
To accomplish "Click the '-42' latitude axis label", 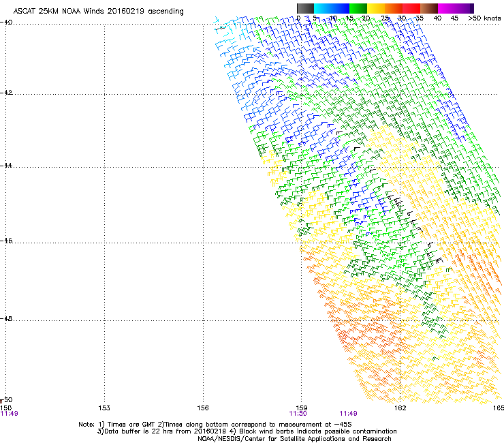I will click(6, 93).
